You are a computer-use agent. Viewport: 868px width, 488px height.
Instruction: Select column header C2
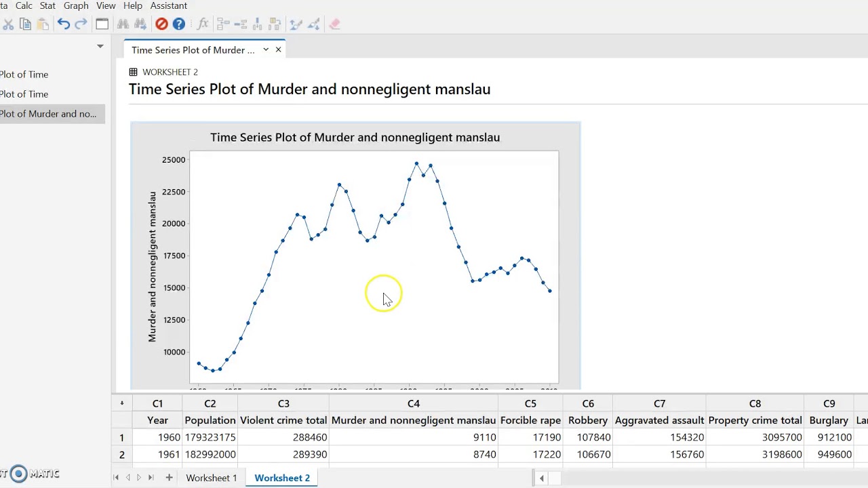[210, 403]
